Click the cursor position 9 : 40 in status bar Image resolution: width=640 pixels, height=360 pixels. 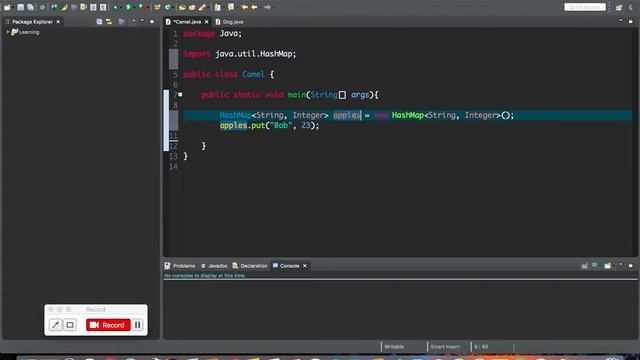pos(481,347)
